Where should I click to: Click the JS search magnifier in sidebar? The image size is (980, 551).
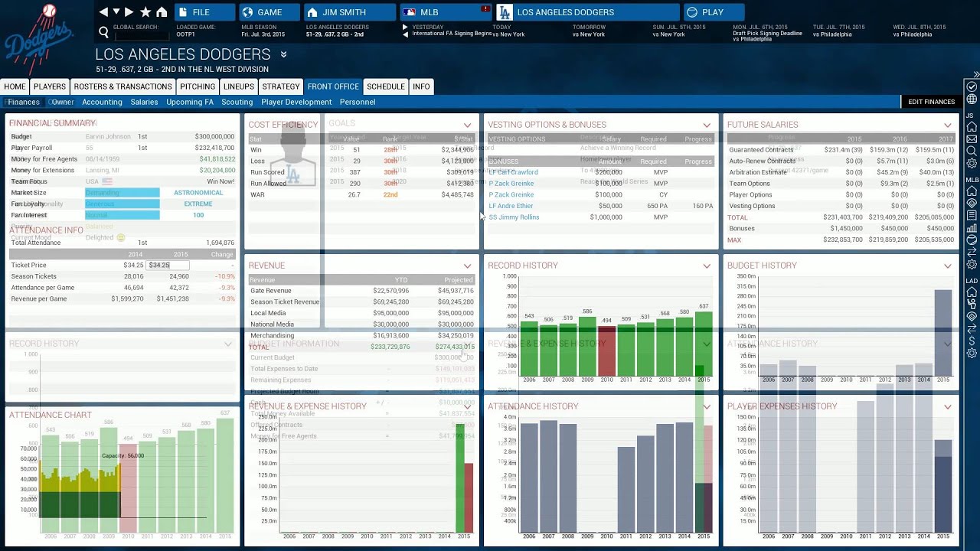point(972,152)
